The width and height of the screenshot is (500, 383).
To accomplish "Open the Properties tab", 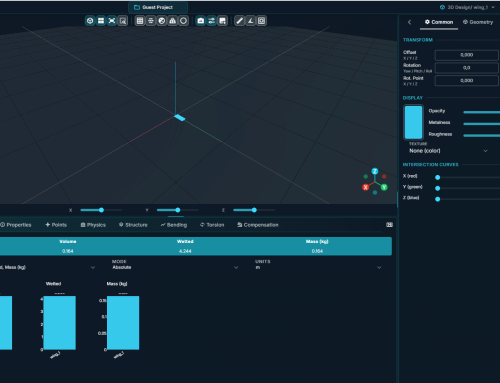I will 16,225.
